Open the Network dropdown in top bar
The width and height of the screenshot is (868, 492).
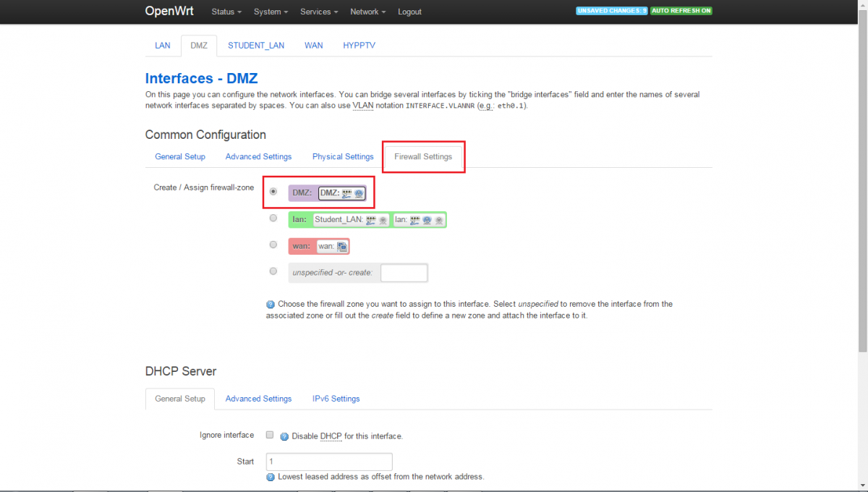(367, 12)
